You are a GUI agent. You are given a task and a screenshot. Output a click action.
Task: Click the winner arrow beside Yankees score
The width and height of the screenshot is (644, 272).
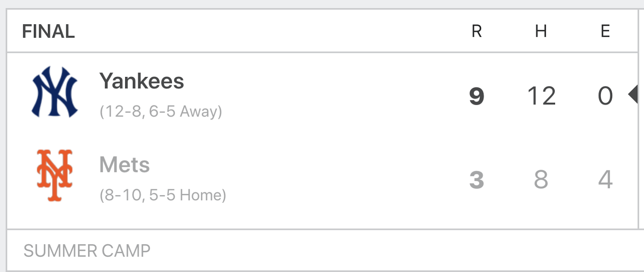pos(633,94)
